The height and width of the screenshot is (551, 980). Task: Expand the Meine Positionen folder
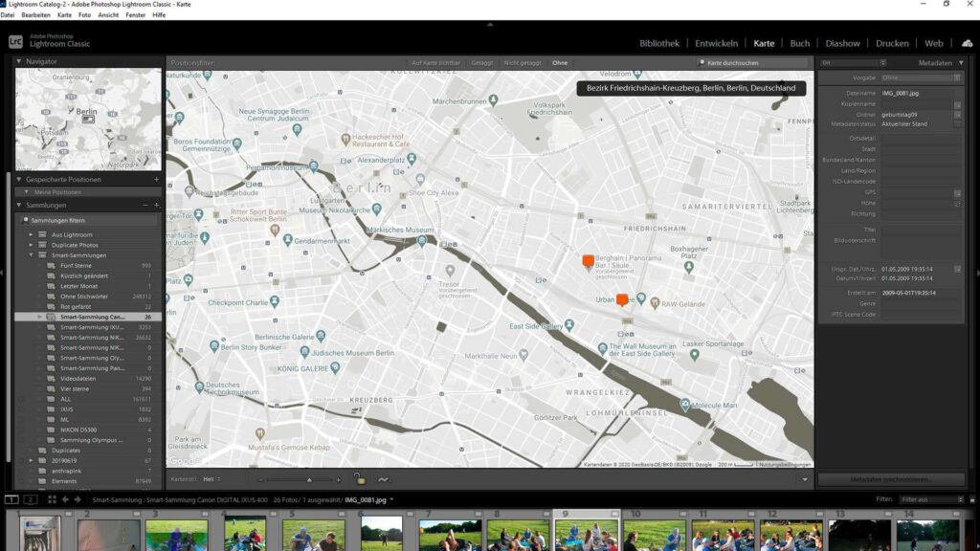[x=26, y=191]
